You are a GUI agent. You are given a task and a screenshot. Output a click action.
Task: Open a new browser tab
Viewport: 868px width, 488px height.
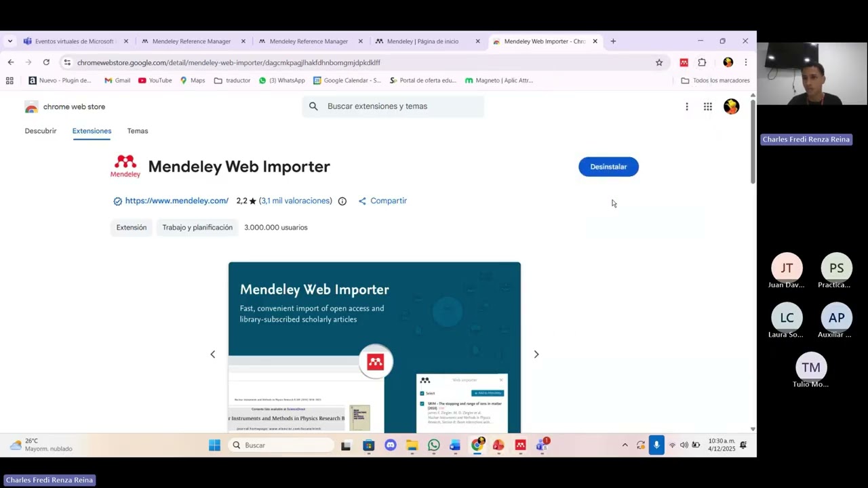(613, 41)
